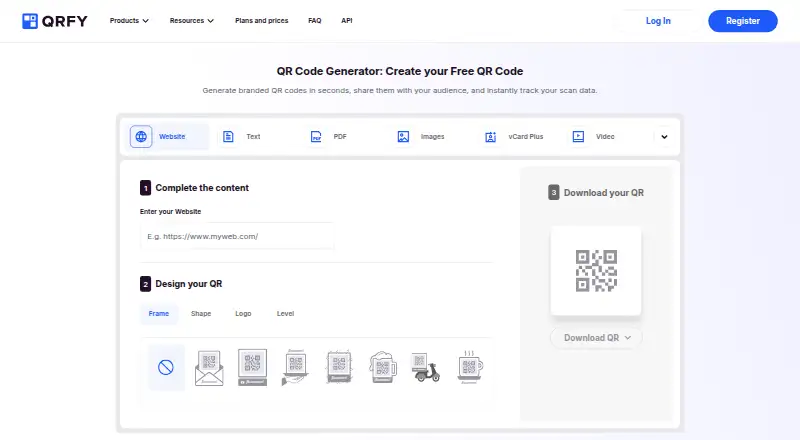
Task: Choose the Video play icon
Action: (x=578, y=137)
